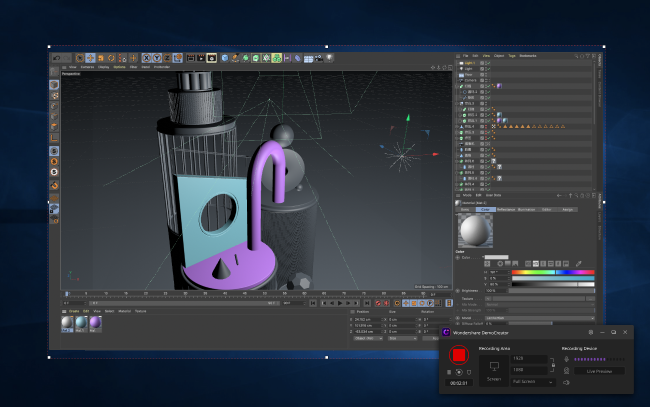Click the spline pen tool icon
Viewport: 650px width, 407px height.
(235, 58)
